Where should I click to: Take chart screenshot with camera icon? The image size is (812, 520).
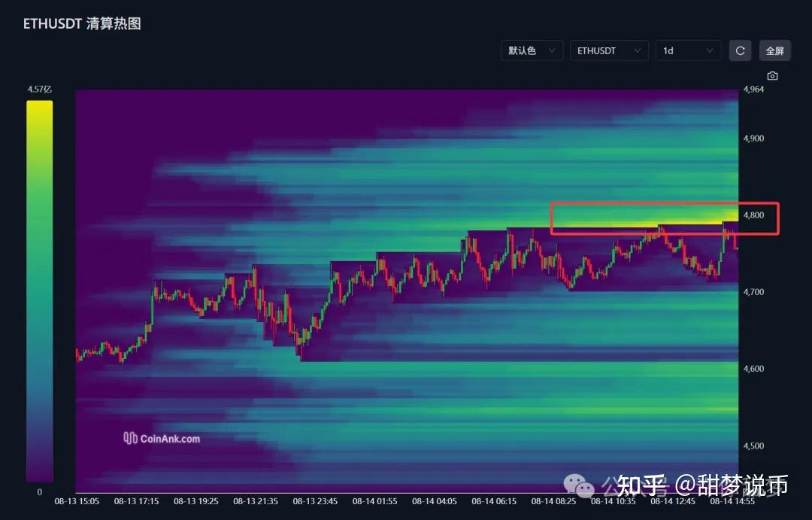pos(772,76)
